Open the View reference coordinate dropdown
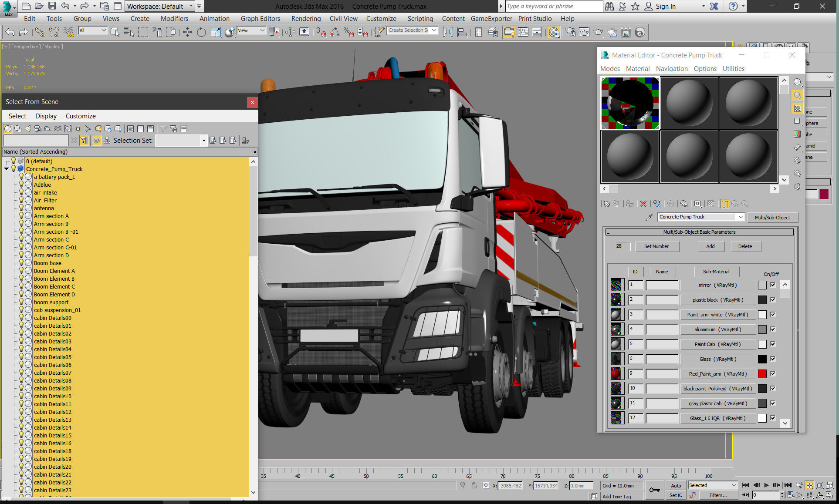This screenshot has height=504, width=839. [251, 30]
